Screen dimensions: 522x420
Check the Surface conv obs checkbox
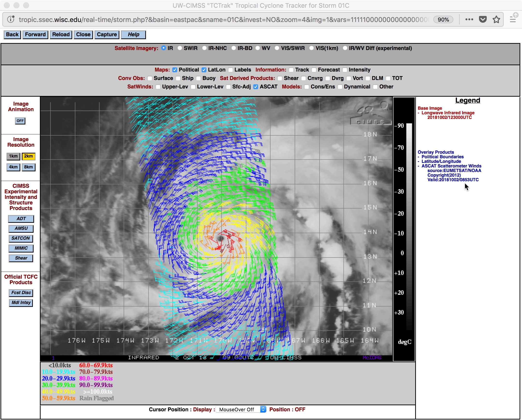(150, 79)
